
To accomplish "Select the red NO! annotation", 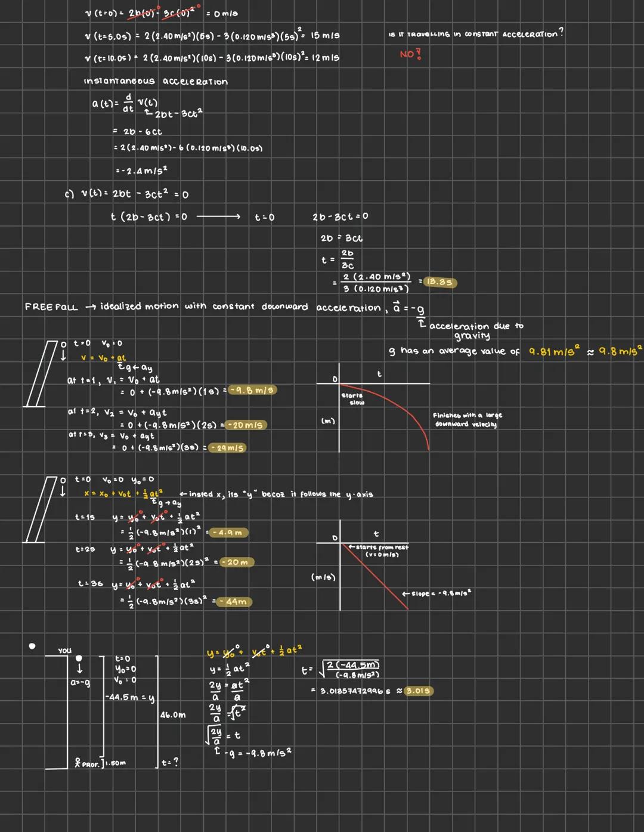I will 410,53.
